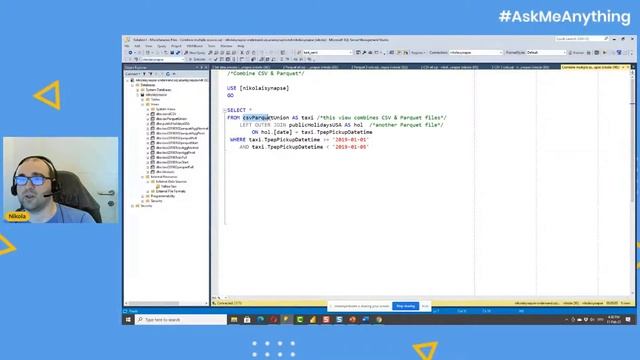
Task: Open the Tools menu
Action: point(211,46)
